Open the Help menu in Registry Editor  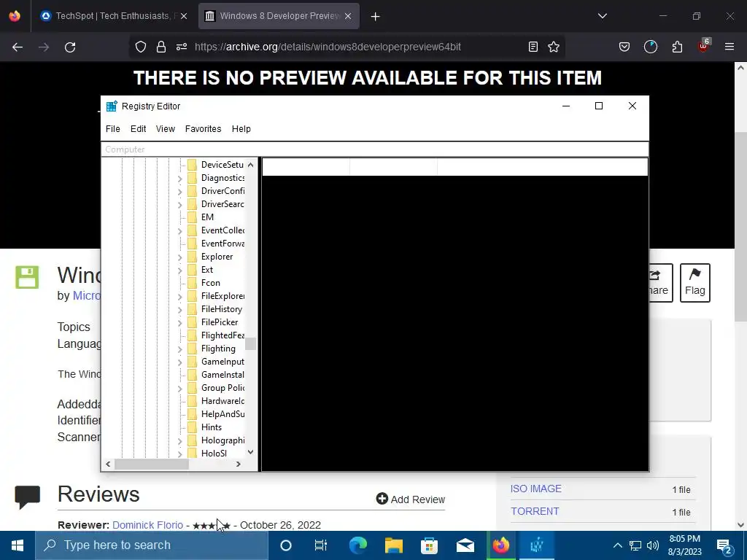[x=241, y=129]
